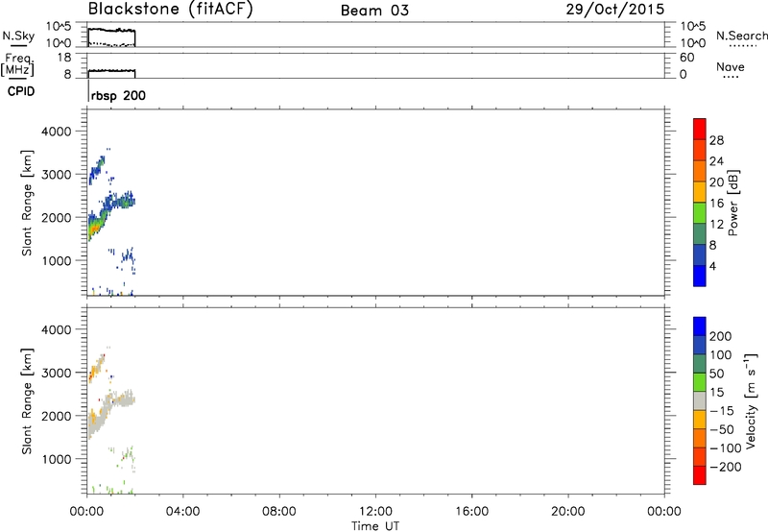Pick the velocity colorbar red bottom swatch
Viewport: 768px width, 532px height.
point(700,475)
